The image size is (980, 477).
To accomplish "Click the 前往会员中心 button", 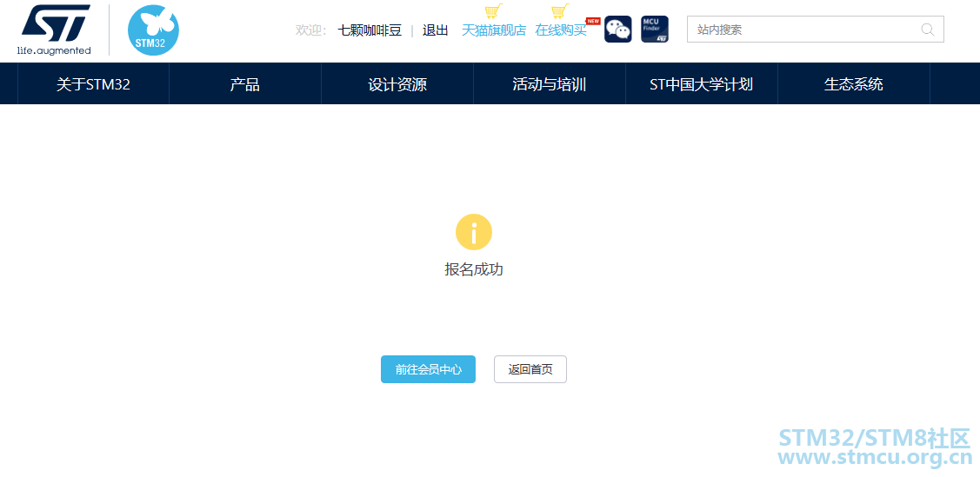I will tap(428, 369).
